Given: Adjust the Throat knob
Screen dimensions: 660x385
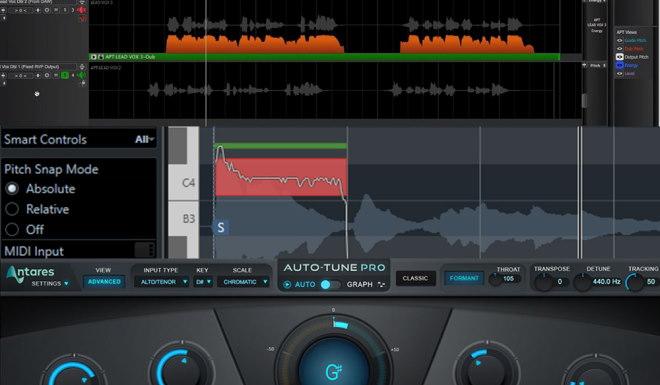Looking at the screenshot, I should tap(496, 279).
